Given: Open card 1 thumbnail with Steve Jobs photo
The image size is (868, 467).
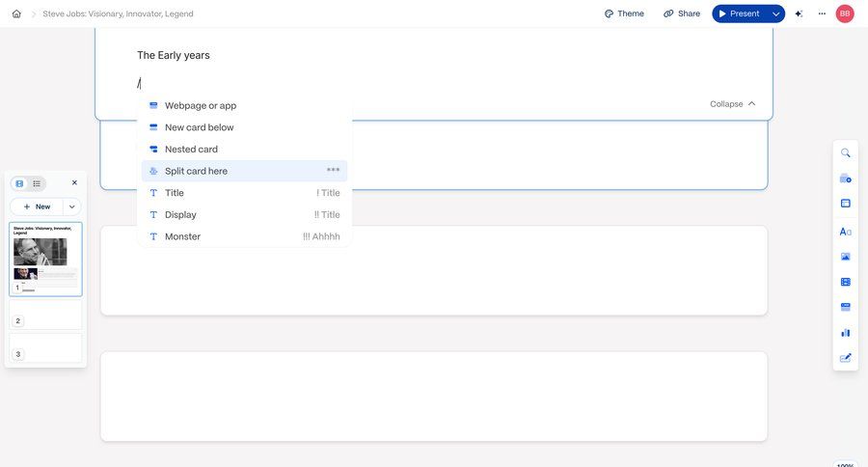Looking at the screenshot, I should 45,260.
